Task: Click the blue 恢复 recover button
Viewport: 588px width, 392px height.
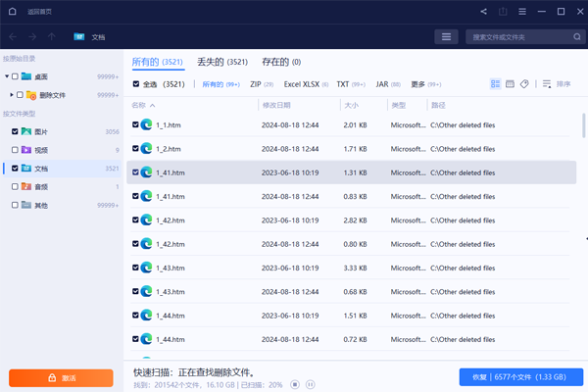Action: click(520, 377)
